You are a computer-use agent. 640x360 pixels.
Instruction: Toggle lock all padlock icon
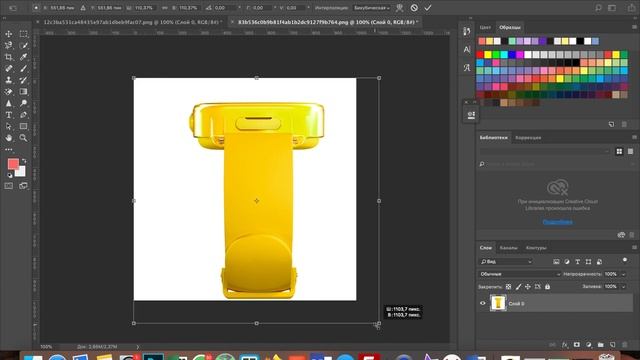pyautogui.click(x=547, y=287)
